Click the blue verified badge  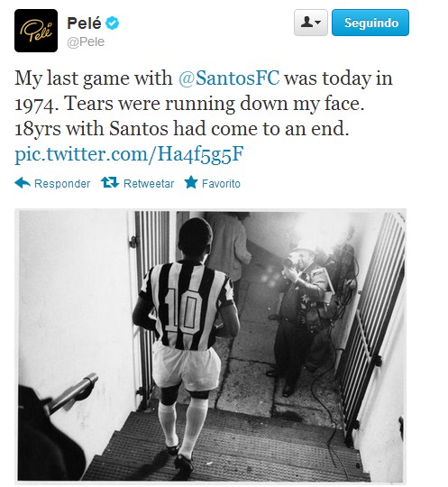112,23
